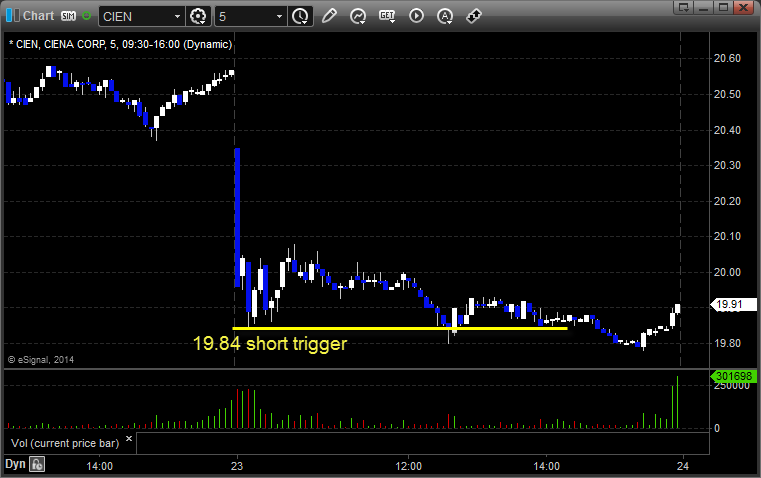Open the alerts A icon menu

point(445,16)
